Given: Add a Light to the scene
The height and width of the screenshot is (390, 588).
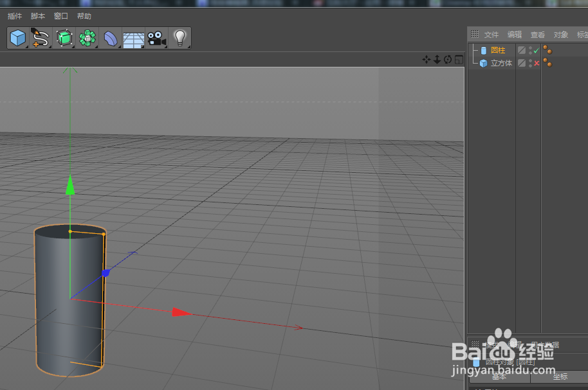Looking at the screenshot, I should point(180,37).
